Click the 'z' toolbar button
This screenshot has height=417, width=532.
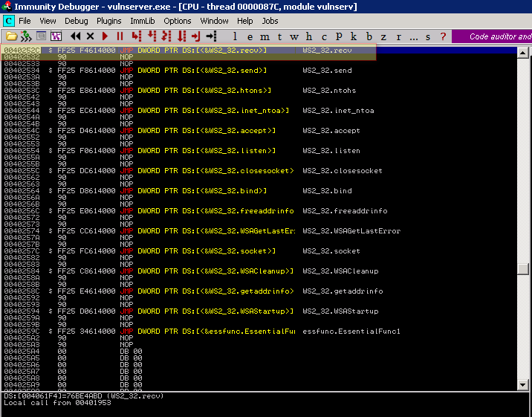tap(383, 36)
